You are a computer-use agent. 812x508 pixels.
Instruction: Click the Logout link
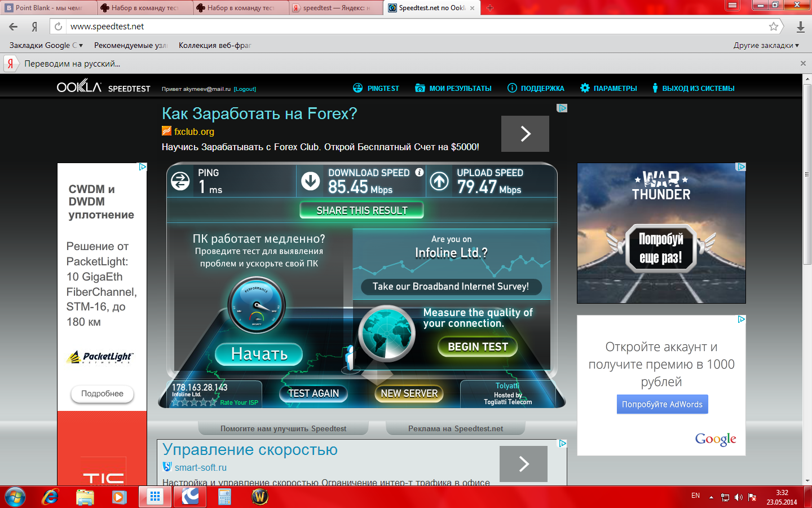point(245,89)
